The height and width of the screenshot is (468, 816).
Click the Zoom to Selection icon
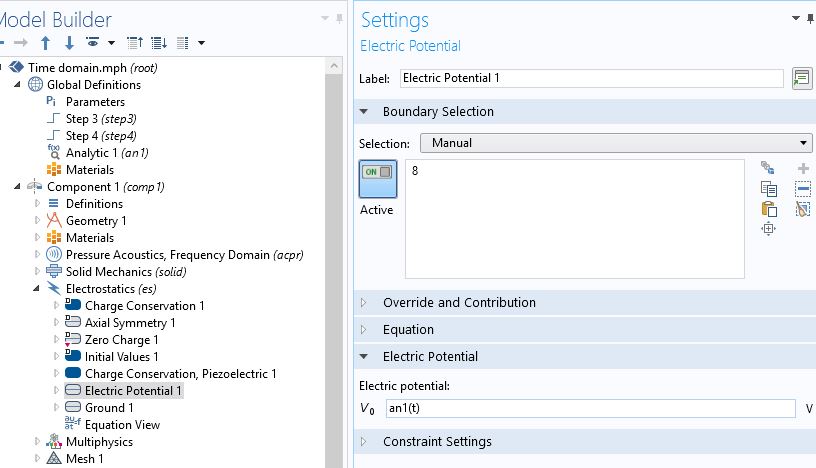click(x=768, y=229)
